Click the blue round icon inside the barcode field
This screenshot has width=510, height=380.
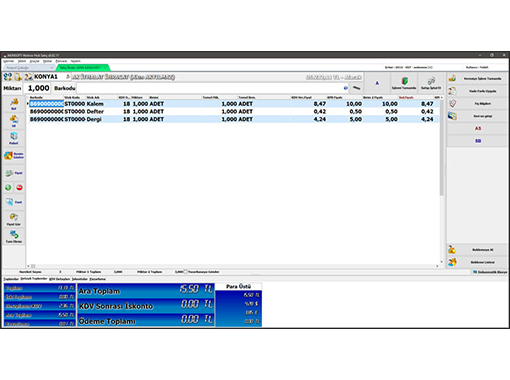346,88
